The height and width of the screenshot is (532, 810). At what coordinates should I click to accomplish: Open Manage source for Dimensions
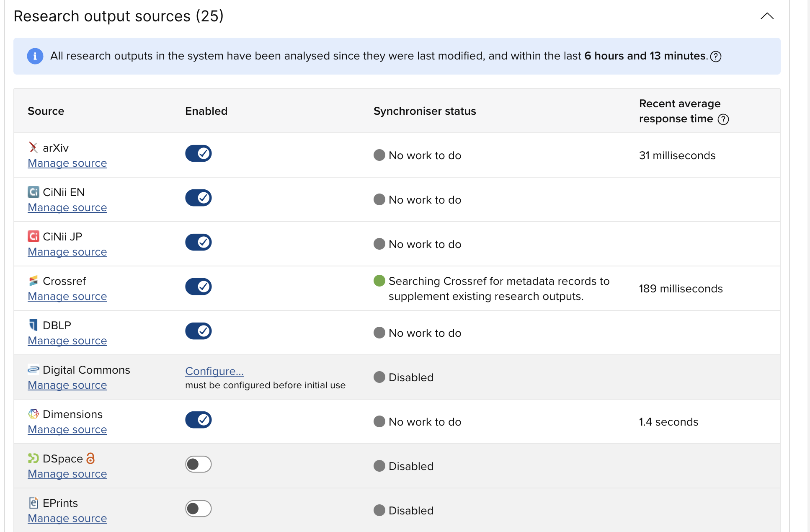(x=67, y=429)
